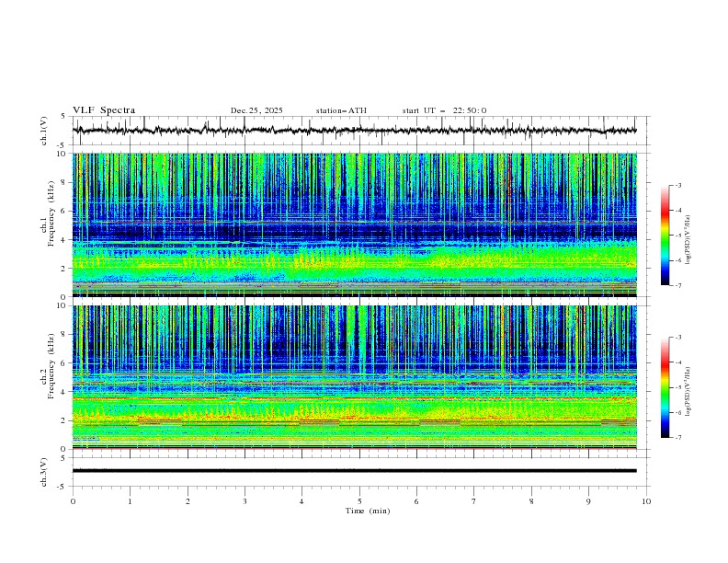Image resolution: width=728 pixels, height=563 pixels.
Task: Click the "-3" tick on lower colorbar
Action: coord(678,338)
